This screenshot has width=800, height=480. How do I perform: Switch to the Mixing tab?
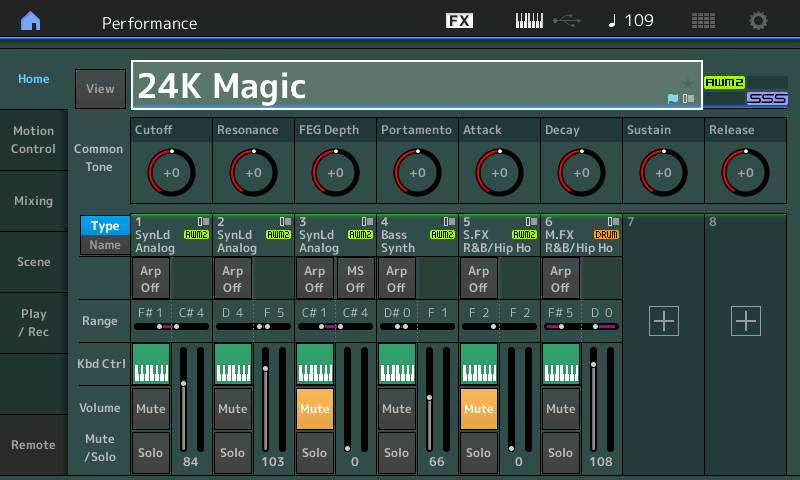(33, 201)
